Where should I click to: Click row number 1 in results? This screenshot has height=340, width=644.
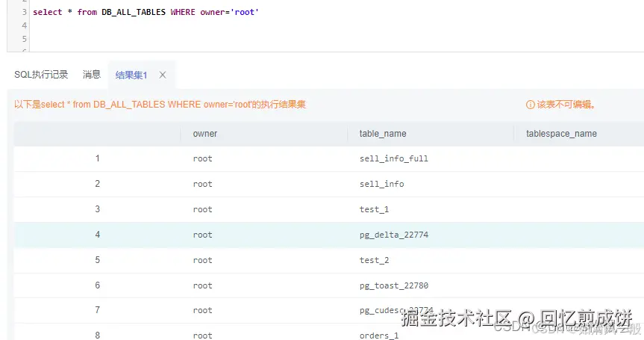click(x=97, y=158)
